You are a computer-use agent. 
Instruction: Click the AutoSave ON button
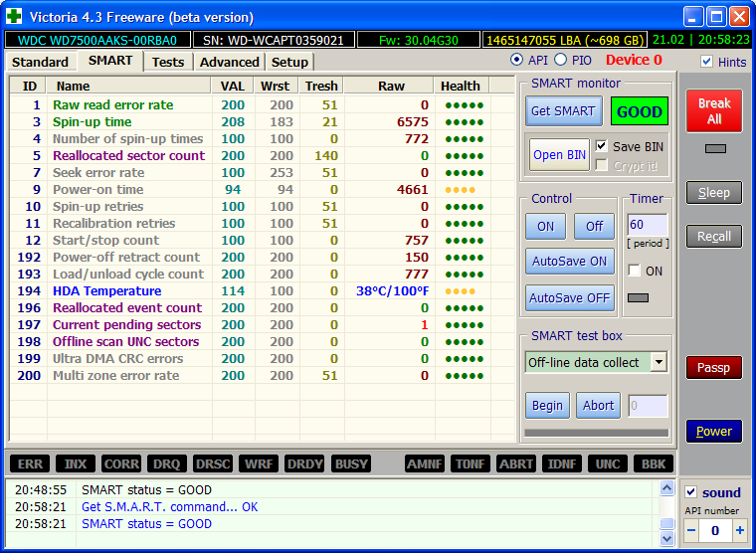(x=569, y=262)
